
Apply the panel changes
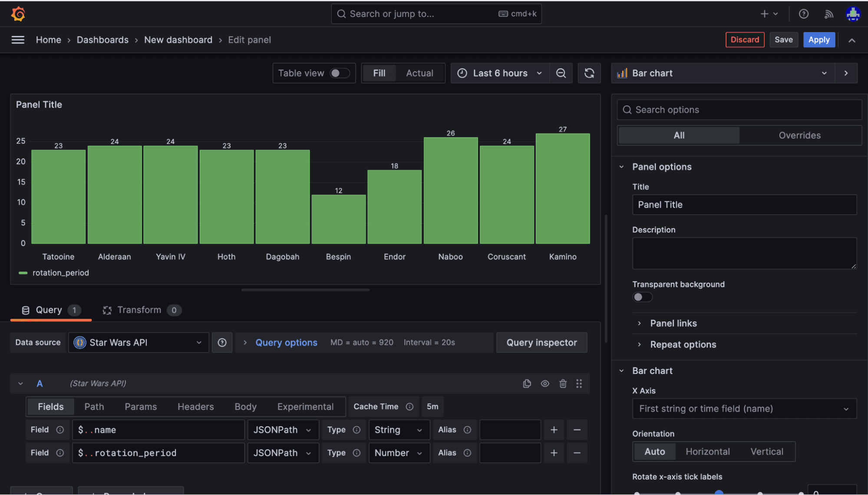(x=819, y=39)
